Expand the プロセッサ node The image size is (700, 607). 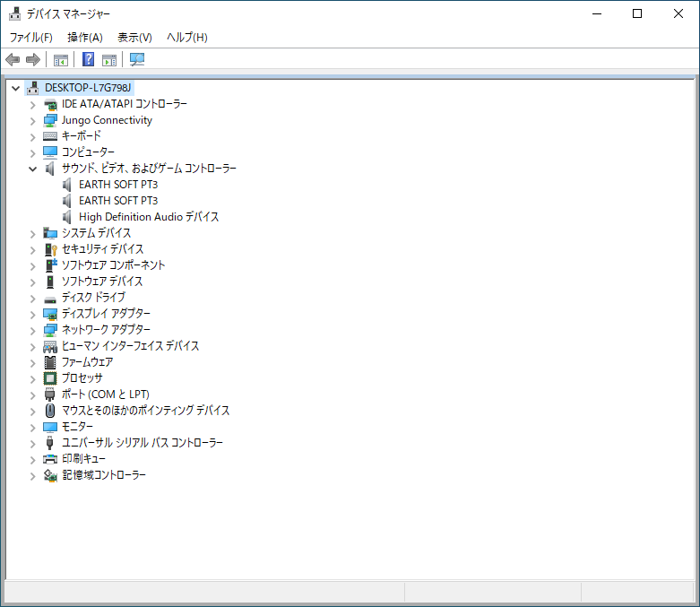click(x=32, y=379)
